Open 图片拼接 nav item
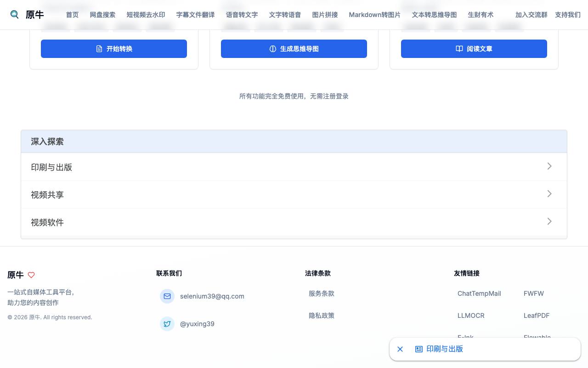The height and width of the screenshot is (368, 588). click(325, 15)
